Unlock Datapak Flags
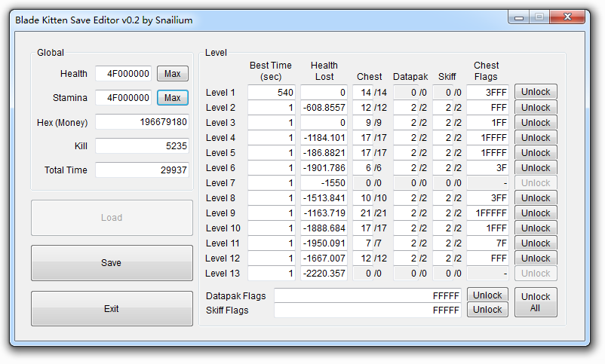 tap(487, 295)
